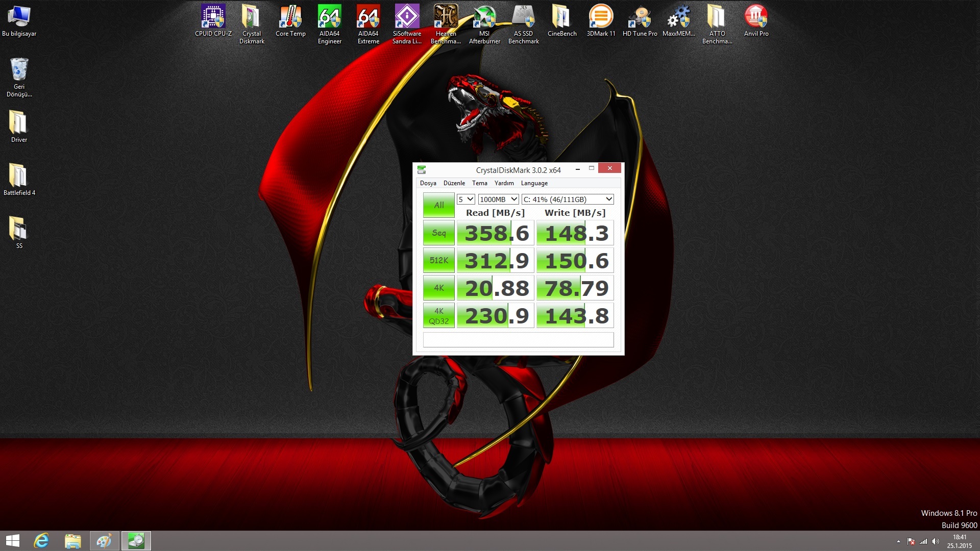
Task: Open File Explorer from taskbar
Action: [x=73, y=541]
